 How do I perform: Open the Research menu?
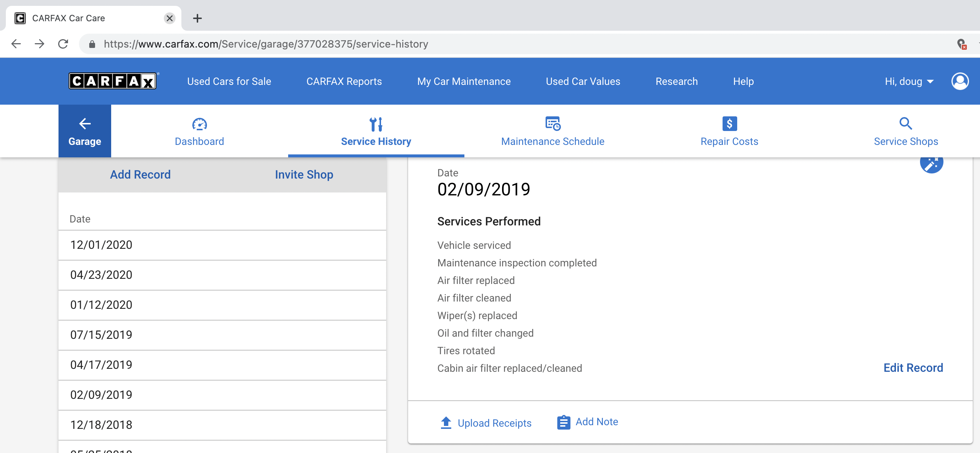coord(676,82)
